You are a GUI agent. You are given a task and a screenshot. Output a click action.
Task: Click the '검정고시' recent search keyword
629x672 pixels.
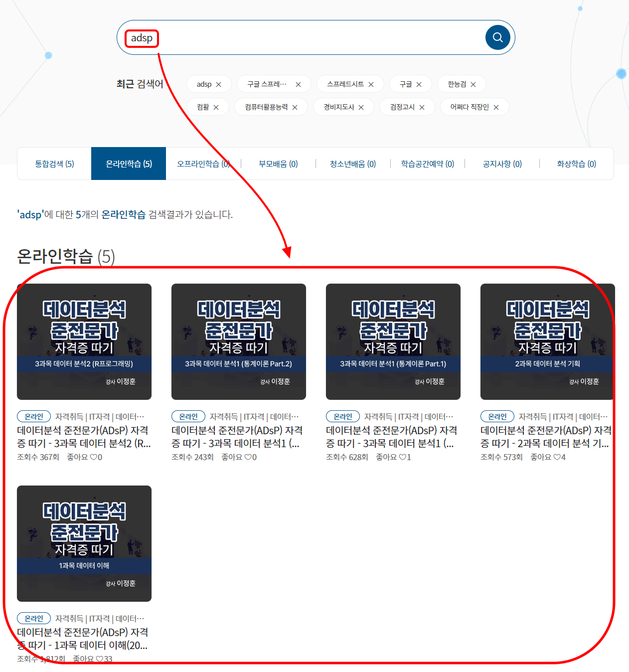pos(402,107)
